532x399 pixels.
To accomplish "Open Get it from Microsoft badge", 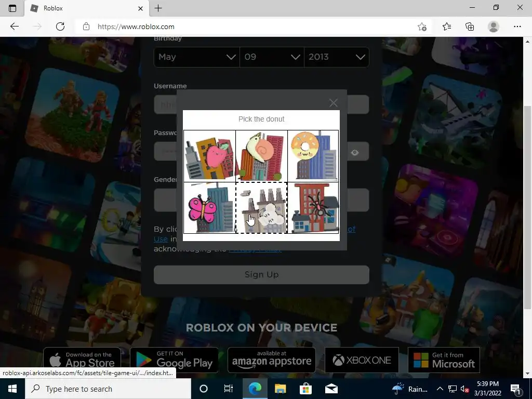I will point(444,360).
